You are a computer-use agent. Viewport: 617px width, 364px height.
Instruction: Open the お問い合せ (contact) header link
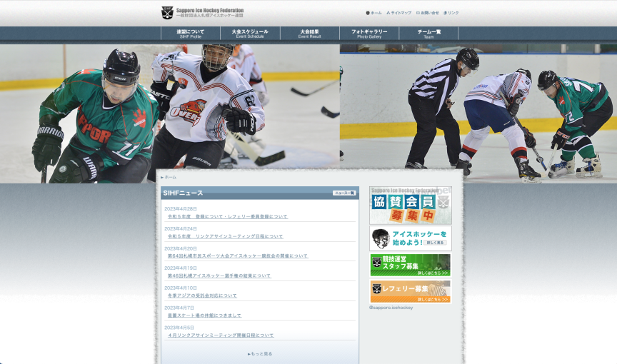428,13
